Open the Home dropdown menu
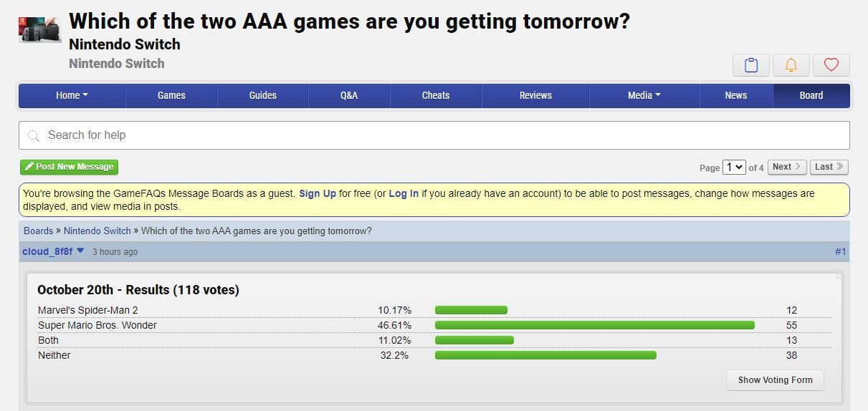Viewport: 868px width, 411px height. (x=72, y=95)
